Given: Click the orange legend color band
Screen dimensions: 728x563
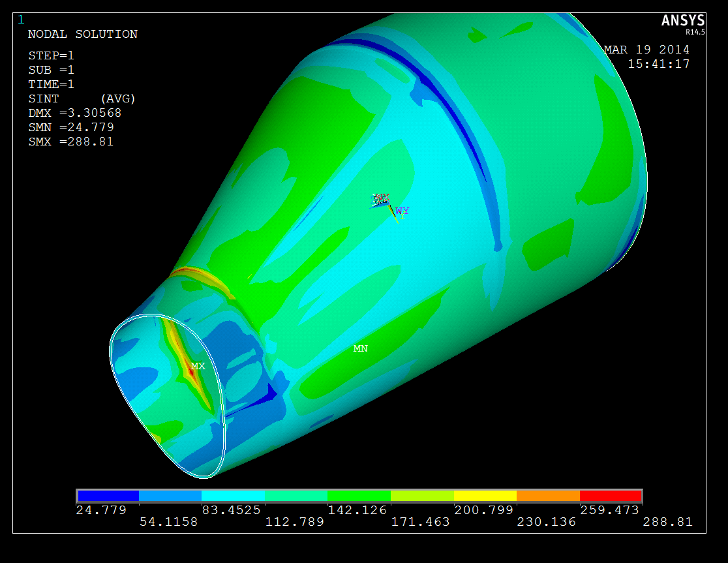Looking at the screenshot, I should [548, 496].
